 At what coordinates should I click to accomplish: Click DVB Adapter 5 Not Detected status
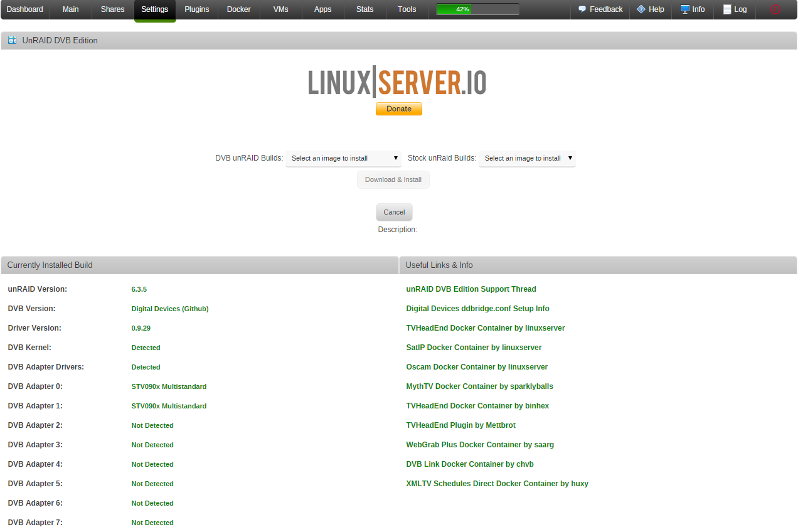point(152,484)
